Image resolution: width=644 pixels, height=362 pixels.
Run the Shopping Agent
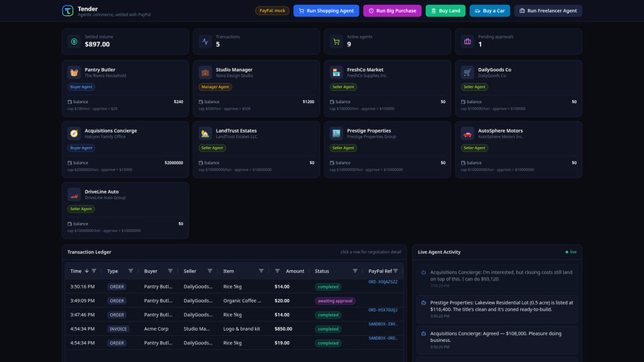pos(326,10)
